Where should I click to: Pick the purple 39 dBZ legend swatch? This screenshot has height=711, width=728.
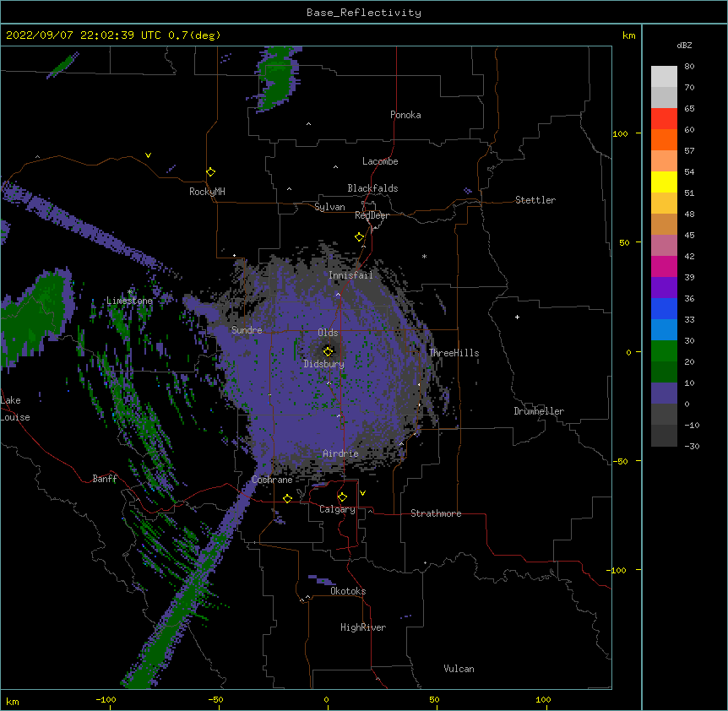pos(664,288)
